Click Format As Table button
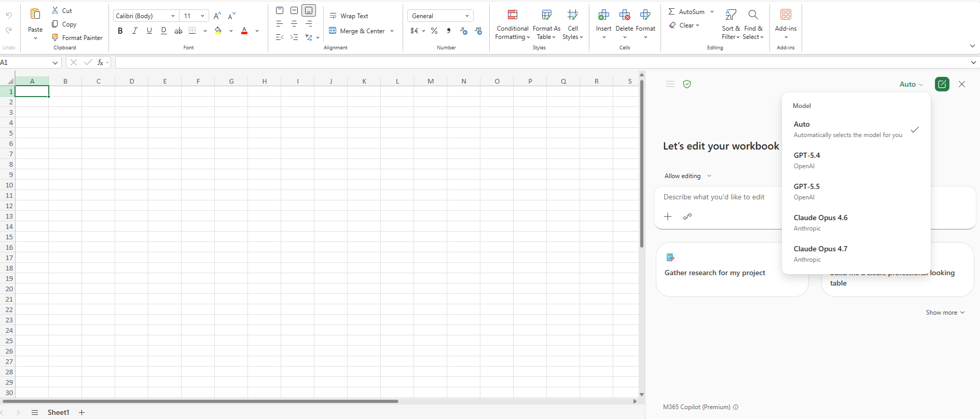This screenshot has height=419, width=980. click(546, 24)
